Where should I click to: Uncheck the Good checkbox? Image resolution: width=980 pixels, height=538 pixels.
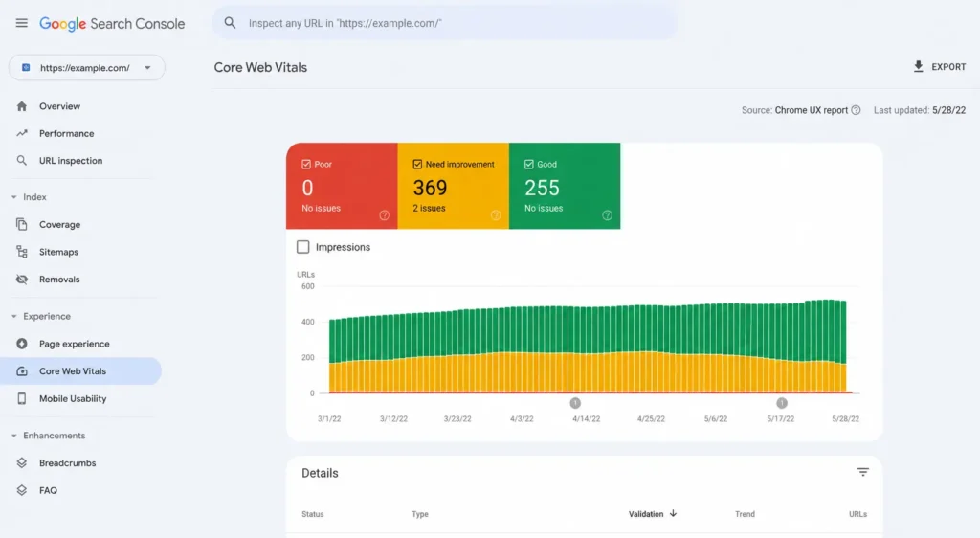(x=528, y=165)
